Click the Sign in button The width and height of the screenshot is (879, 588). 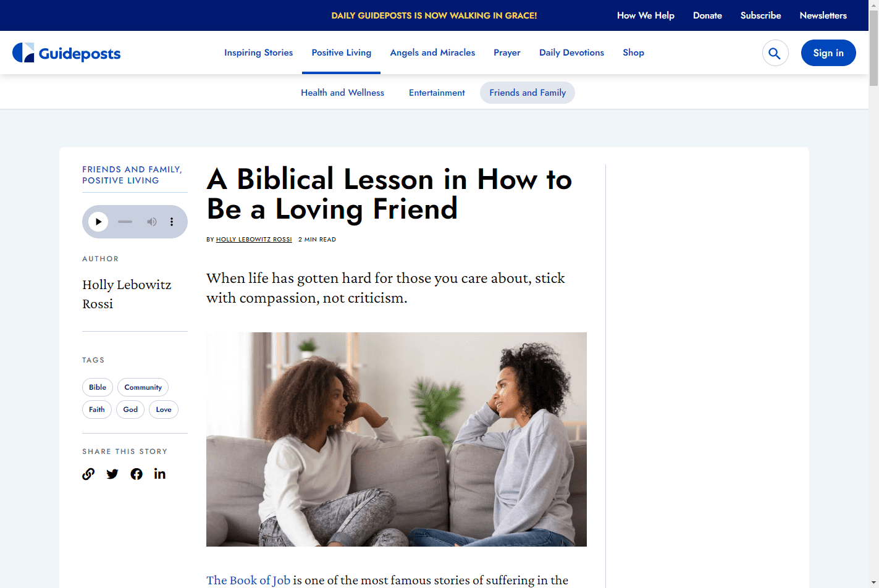(x=828, y=52)
